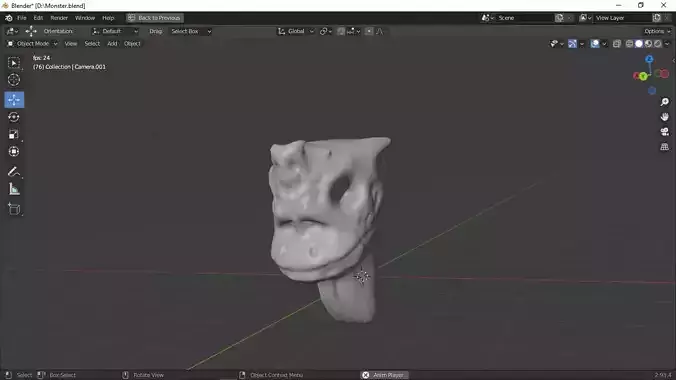Open the Render menu
This screenshot has width=676, height=380.
coord(59,18)
